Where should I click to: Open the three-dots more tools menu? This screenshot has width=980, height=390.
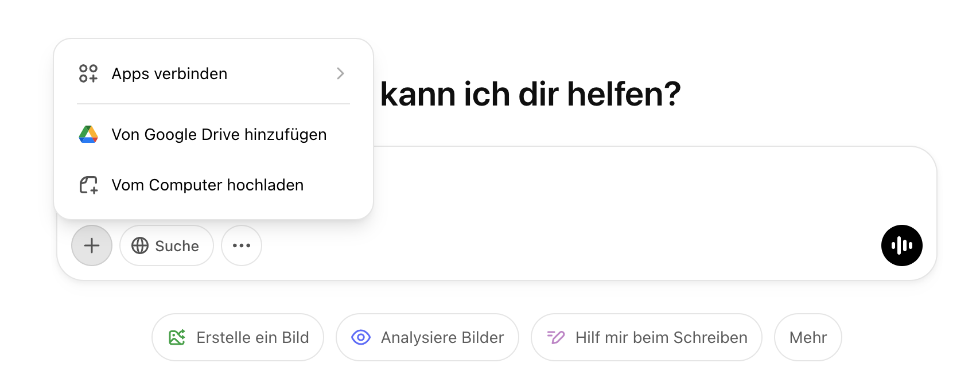coord(242,245)
